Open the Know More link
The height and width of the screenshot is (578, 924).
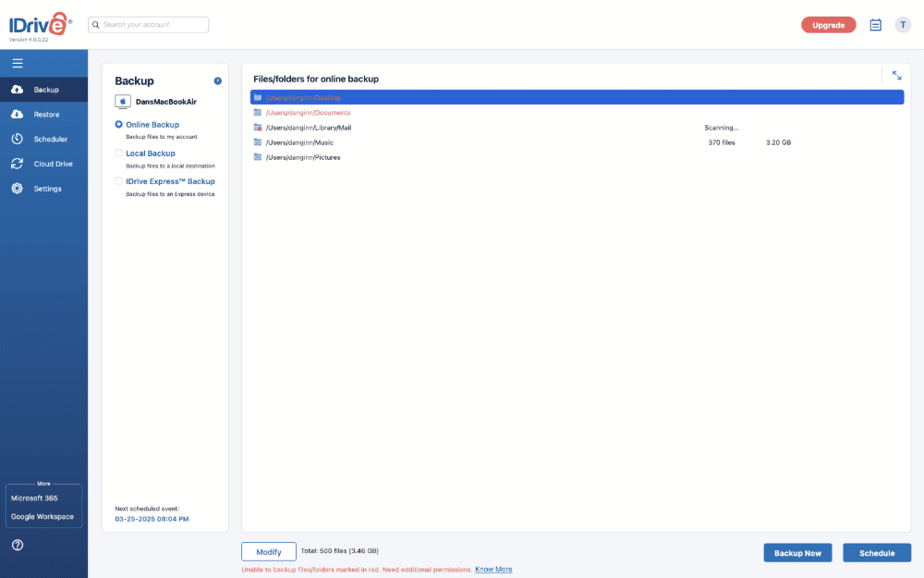click(493, 570)
